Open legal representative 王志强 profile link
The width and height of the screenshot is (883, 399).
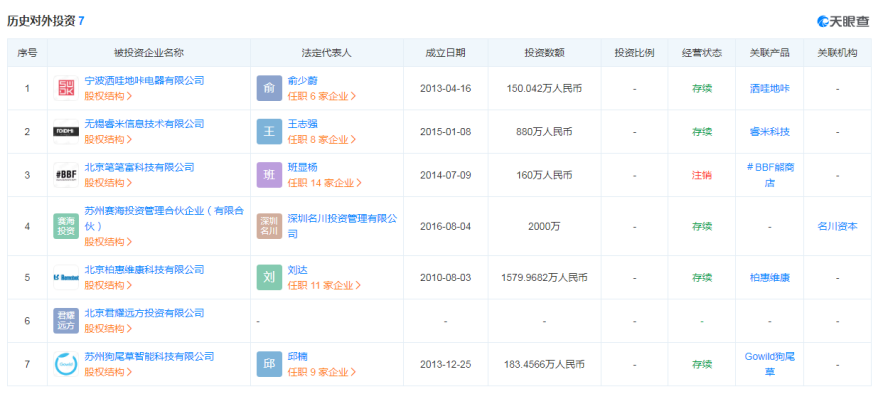coord(302,124)
